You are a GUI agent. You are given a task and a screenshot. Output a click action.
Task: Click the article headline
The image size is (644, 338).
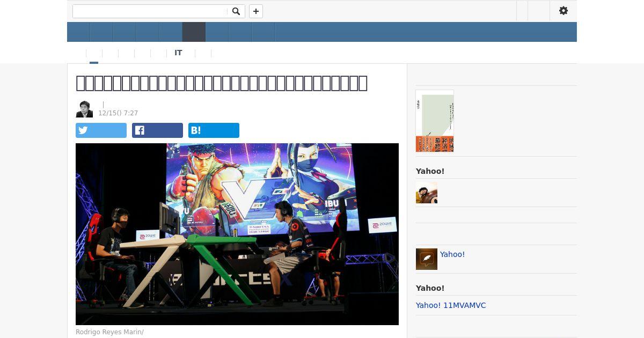pyautogui.click(x=222, y=83)
